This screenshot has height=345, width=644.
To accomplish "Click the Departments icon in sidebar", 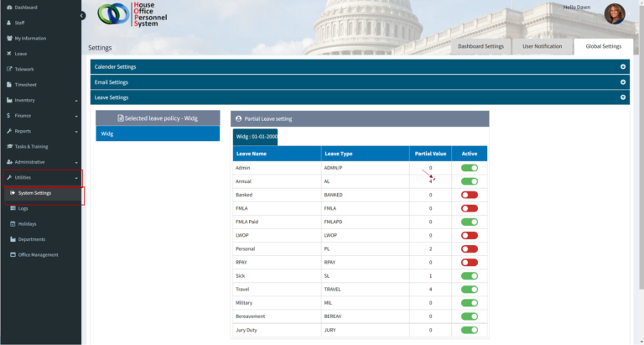I will point(13,239).
